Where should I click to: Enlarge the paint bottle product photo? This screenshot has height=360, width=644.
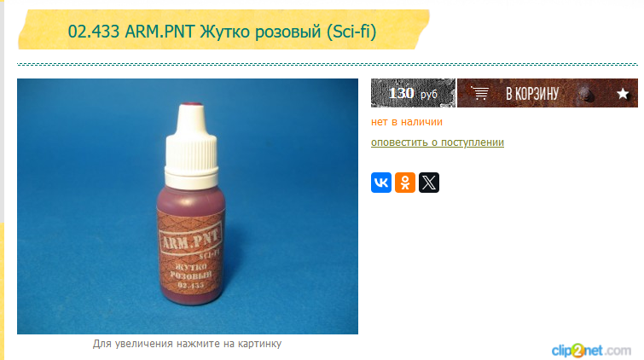pos(188,206)
